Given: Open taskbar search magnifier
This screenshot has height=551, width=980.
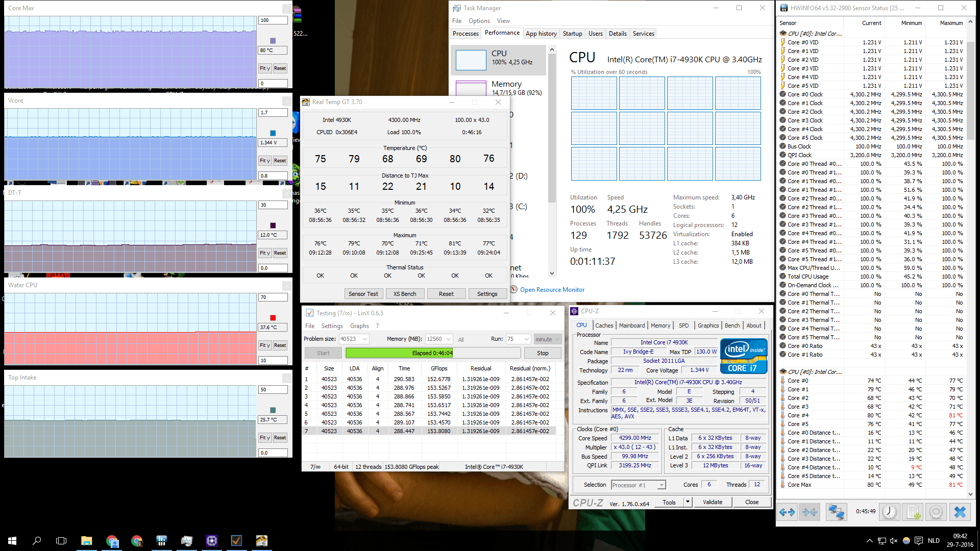Looking at the screenshot, I should pyautogui.click(x=37, y=541).
